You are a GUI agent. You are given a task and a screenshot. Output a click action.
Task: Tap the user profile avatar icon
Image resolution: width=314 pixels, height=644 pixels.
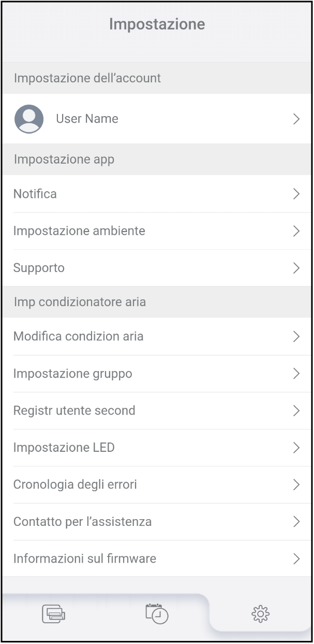pos(29,119)
